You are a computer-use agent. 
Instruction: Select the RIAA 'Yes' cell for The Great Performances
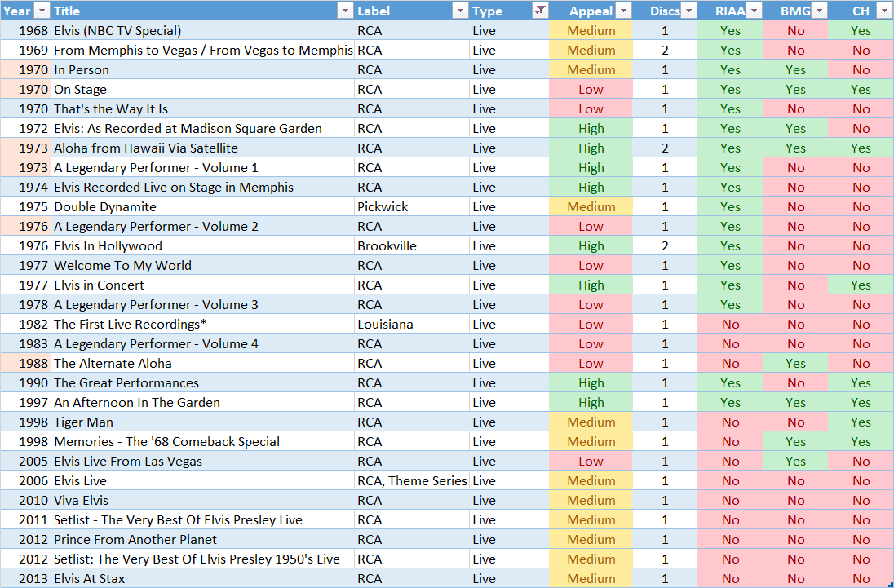click(x=730, y=382)
